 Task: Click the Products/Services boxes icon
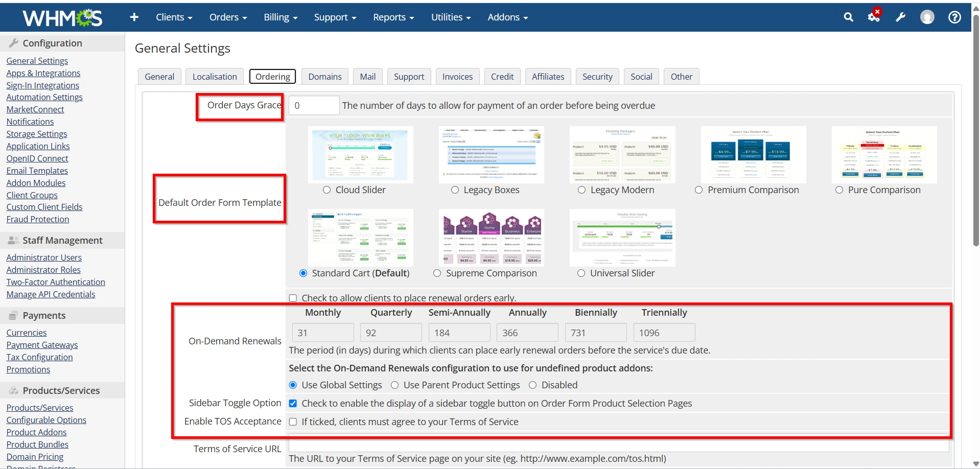[x=14, y=391]
